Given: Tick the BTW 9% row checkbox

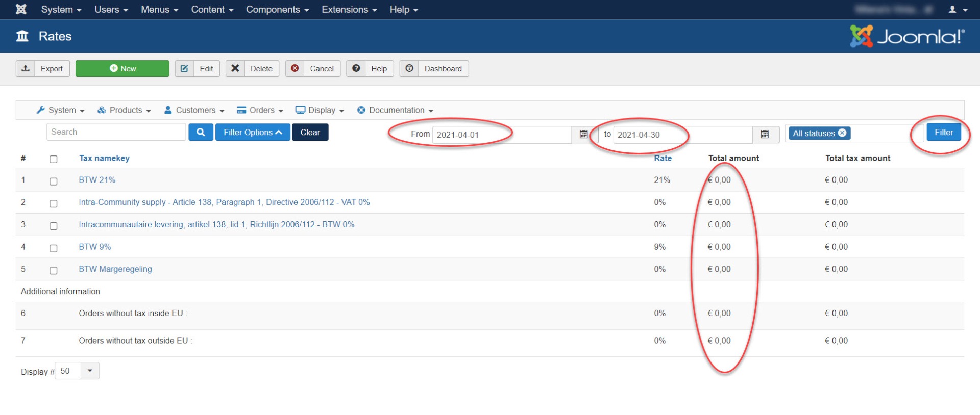Looking at the screenshot, I should pos(54,248).
